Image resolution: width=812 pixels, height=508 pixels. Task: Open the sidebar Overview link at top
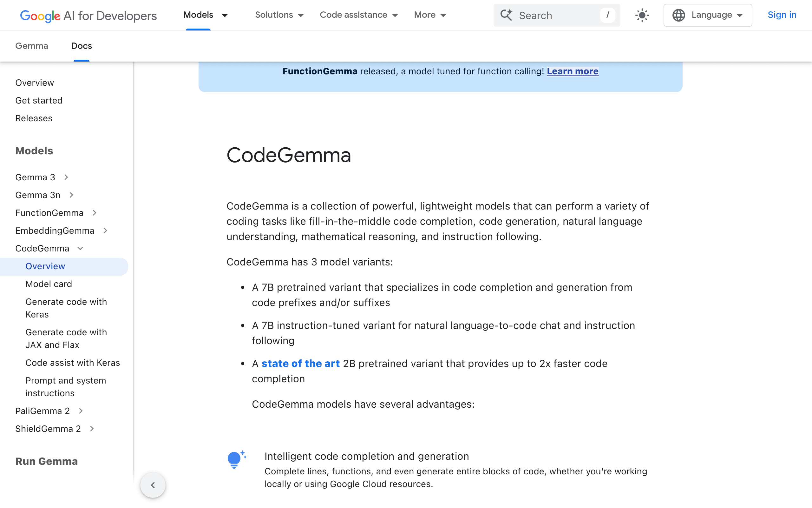pos(35,83)
